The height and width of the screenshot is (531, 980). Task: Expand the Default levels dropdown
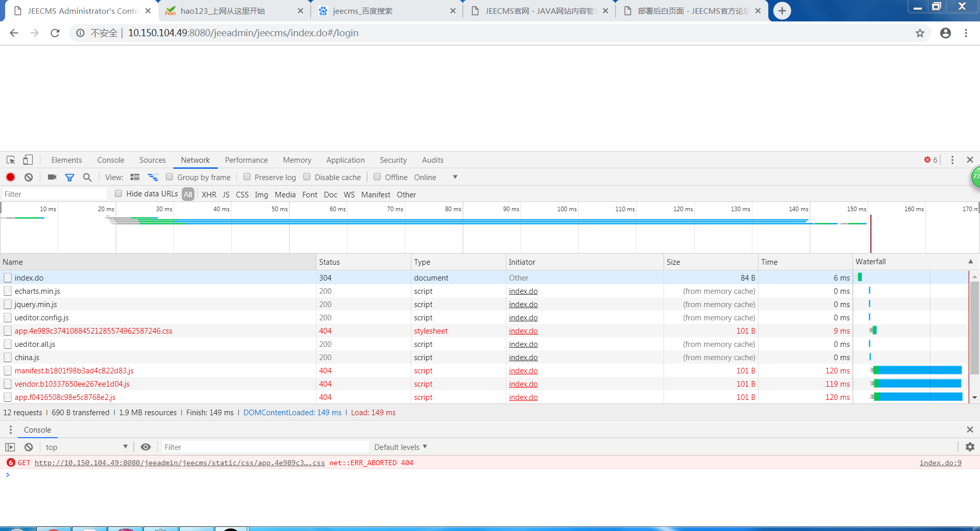[x=400, y=447]
